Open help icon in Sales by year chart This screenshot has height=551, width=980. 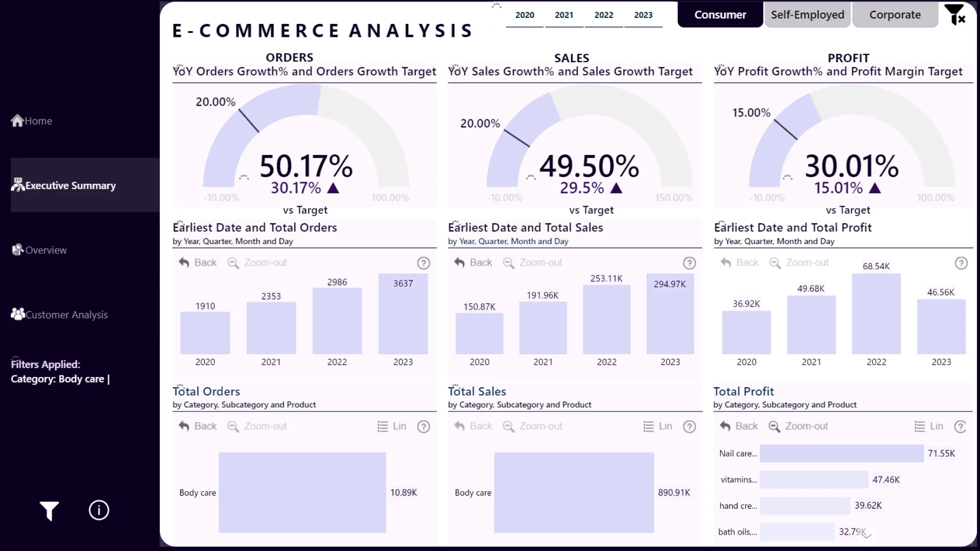(690, 263)
